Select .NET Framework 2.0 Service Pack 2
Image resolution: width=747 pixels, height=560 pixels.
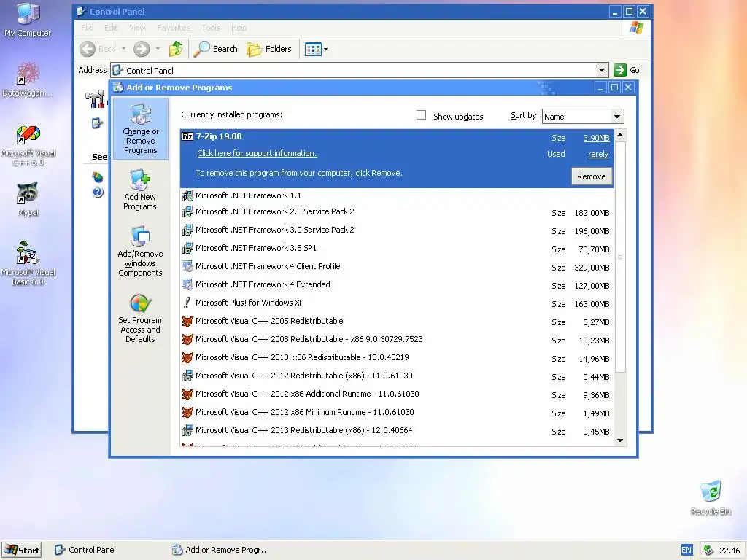[398, 212]
